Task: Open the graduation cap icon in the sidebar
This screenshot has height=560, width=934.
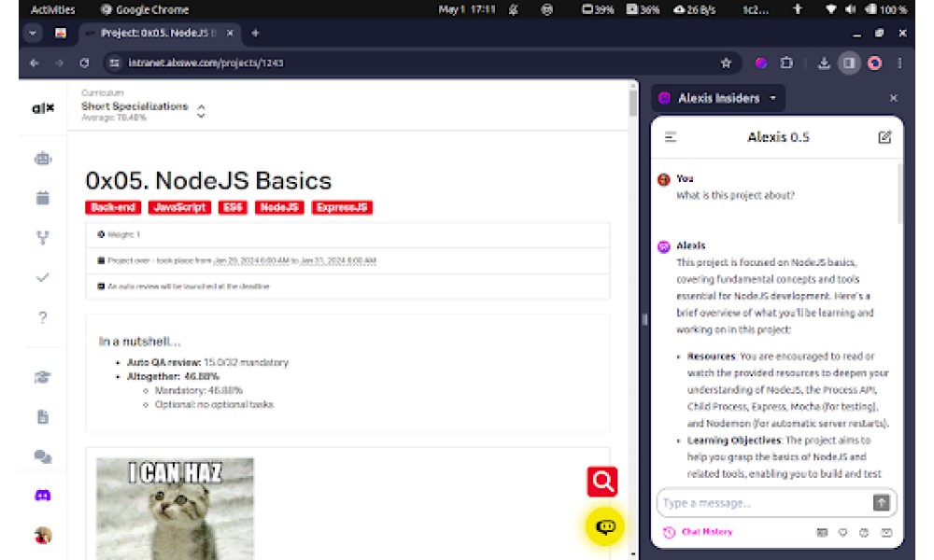Action: point(43,377)
